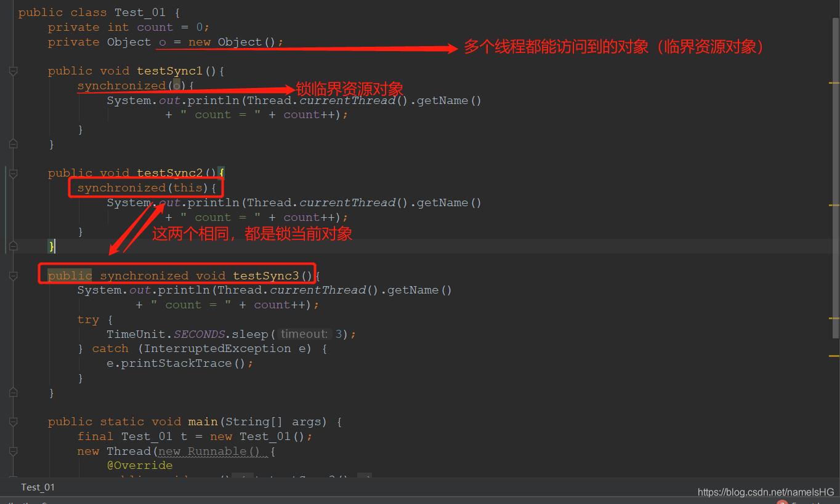Click the 'timeout:' parameter hint

click(x=304, y=334)
